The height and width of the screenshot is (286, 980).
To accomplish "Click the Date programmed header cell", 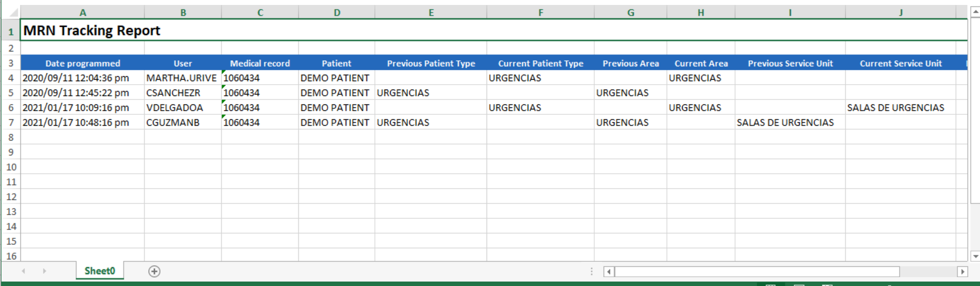I will 82,63.
